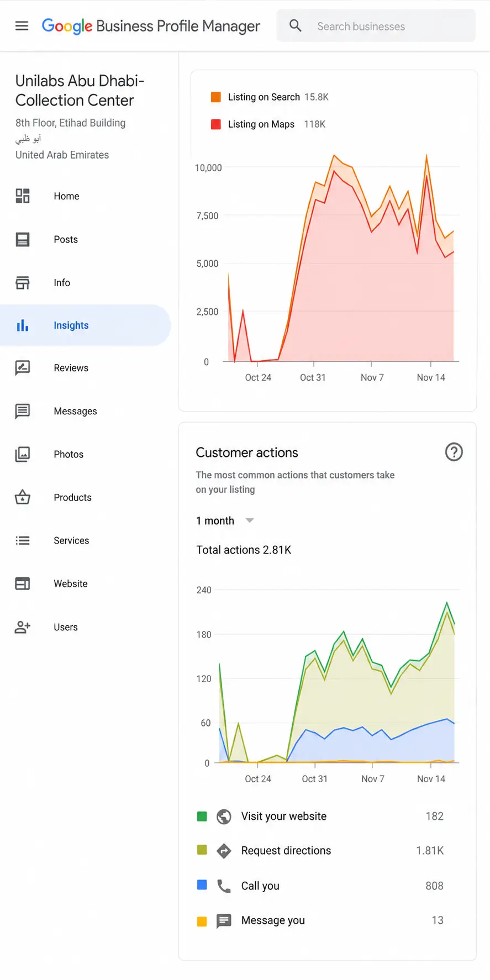The image size is (490, 980).
Task: Click the orange Listing on Search swatch
Action: click(215, 97)
